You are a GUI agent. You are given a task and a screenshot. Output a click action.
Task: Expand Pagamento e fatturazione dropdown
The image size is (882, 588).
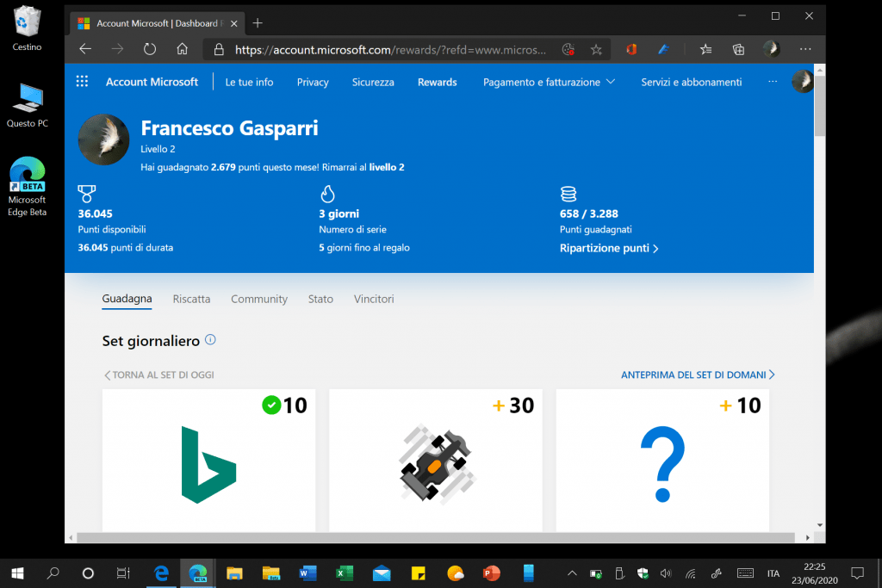tap(549, 82)
